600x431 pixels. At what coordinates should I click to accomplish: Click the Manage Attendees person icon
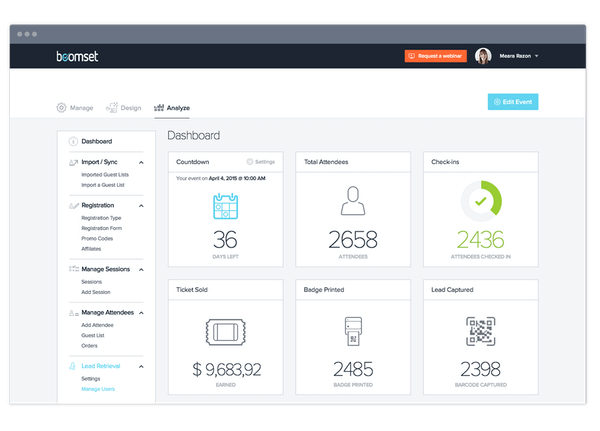point(74,313)
